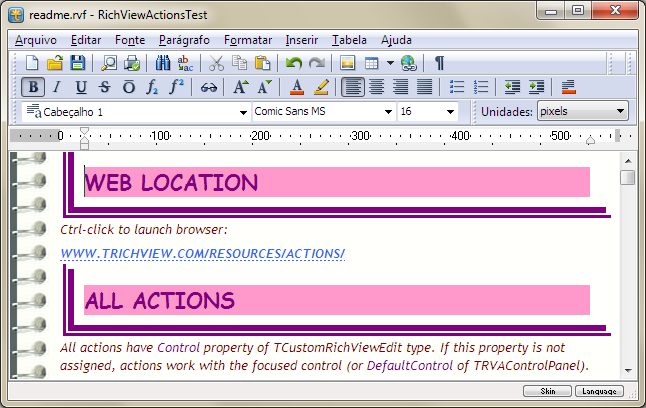Viewport: 646px width, 408px height.
Task: Click the font color A icon
Action: tap(296, 87)
